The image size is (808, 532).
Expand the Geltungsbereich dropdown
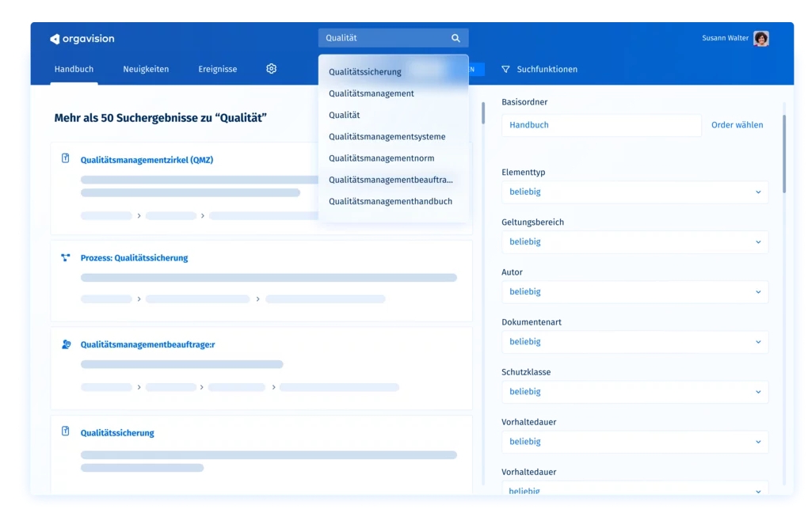click(x=635, y=241)
